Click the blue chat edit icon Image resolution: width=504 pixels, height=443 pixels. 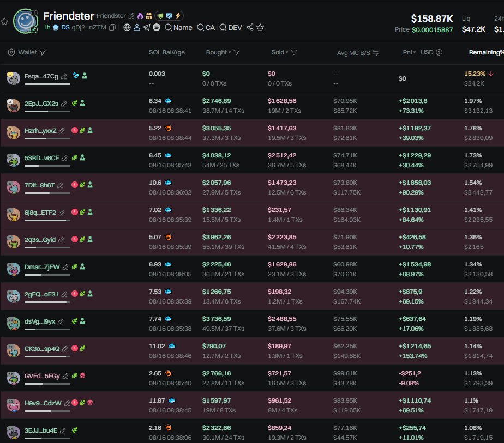coord(169,16)
